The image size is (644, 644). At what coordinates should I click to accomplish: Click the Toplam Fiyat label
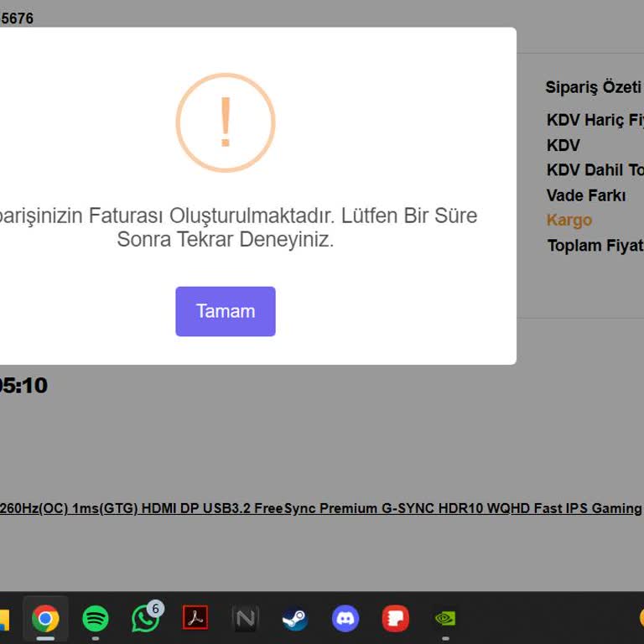[595, 246]
